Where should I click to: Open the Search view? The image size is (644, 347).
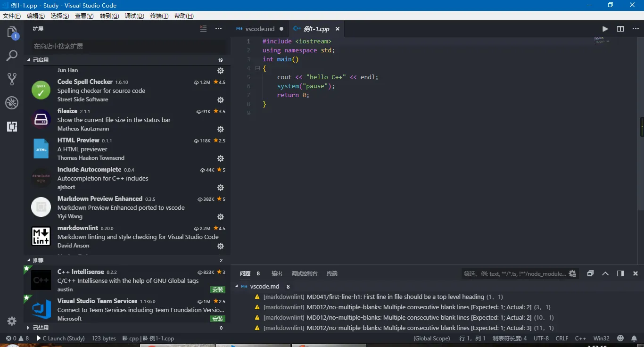coord(11,56)
